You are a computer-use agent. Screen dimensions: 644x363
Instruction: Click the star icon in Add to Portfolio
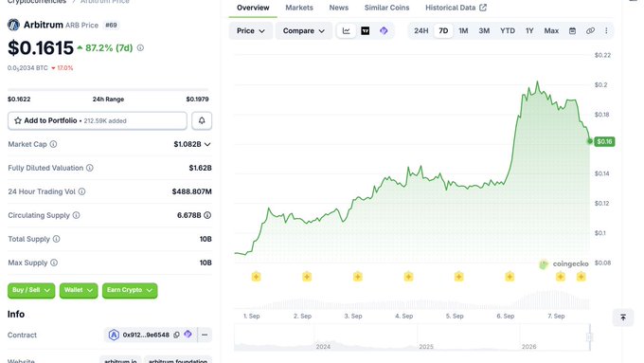click(x=18, y=120)
